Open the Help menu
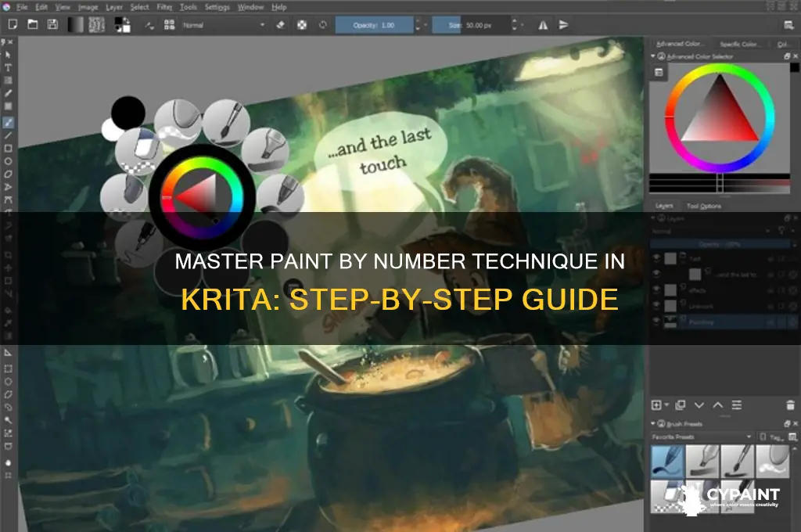This screenshot has width=801, height=532. coord(279,7)
